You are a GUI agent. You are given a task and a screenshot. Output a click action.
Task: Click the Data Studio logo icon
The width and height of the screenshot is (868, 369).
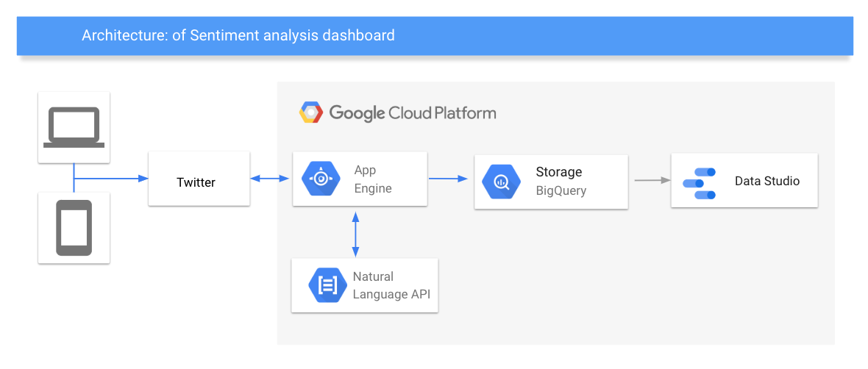click(x=700, y=183)
